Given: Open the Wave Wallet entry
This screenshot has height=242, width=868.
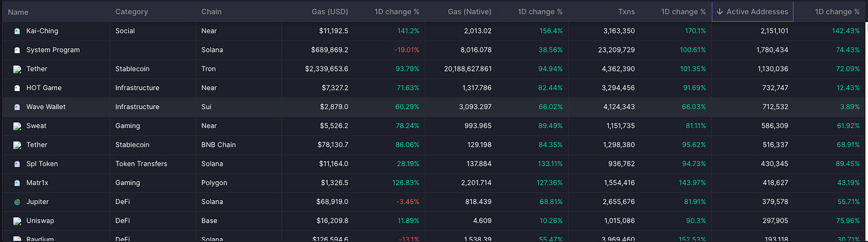Looking at the screenshot, I should tap(46, 107).
